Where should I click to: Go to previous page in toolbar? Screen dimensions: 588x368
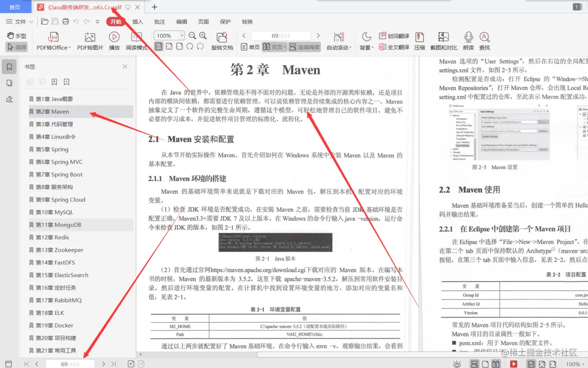244,36
